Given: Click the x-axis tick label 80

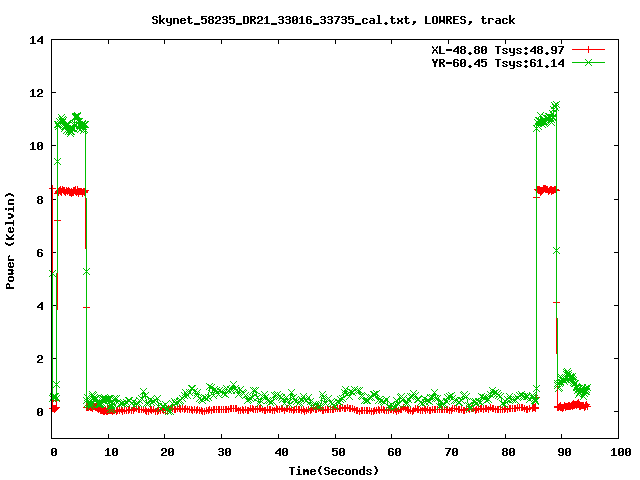Looking at the screenshot, I should click(508, 452).
